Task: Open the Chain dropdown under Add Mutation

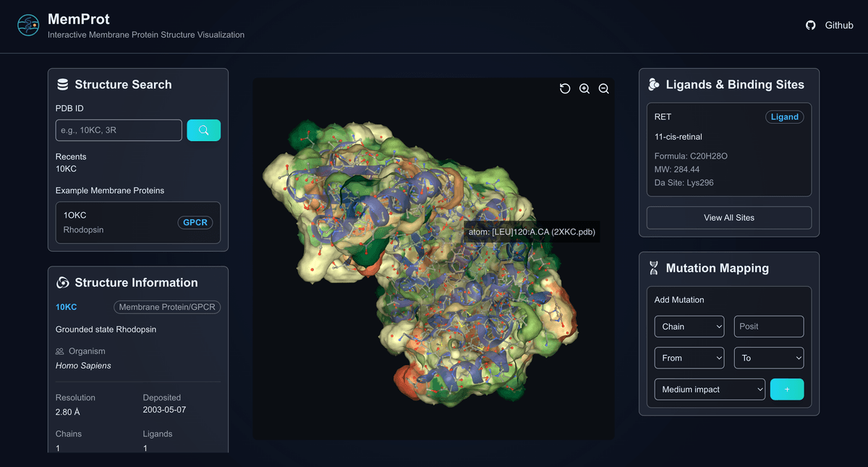Action: point(689,326)
